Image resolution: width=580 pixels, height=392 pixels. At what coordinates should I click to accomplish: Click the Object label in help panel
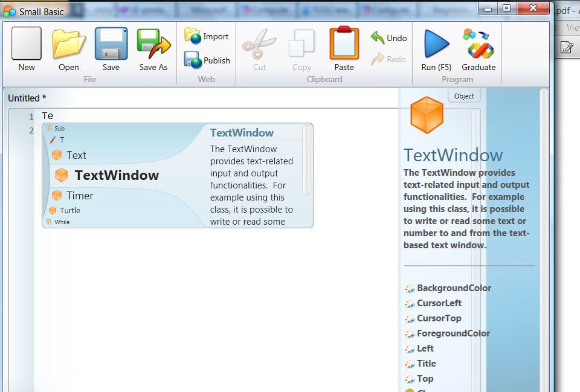coord(464,96)
